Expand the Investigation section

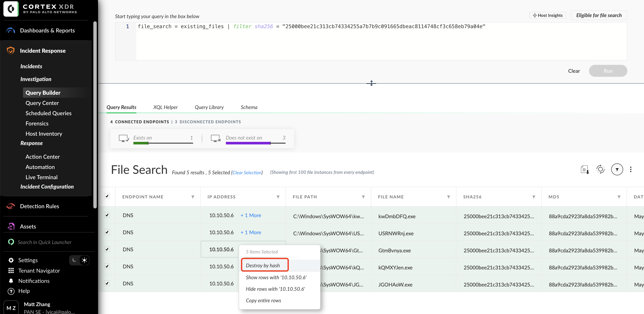click(36, 79)
